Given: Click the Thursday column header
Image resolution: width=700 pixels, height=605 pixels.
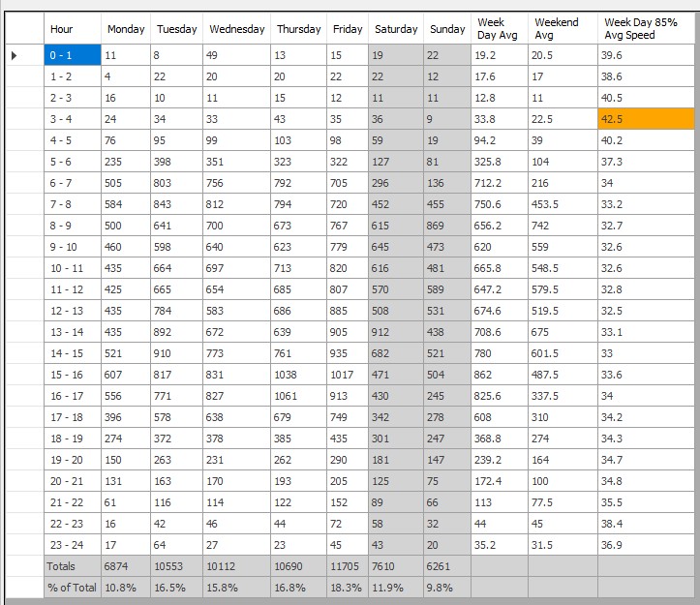Looking at the screenshot, I should pos(298,29).
